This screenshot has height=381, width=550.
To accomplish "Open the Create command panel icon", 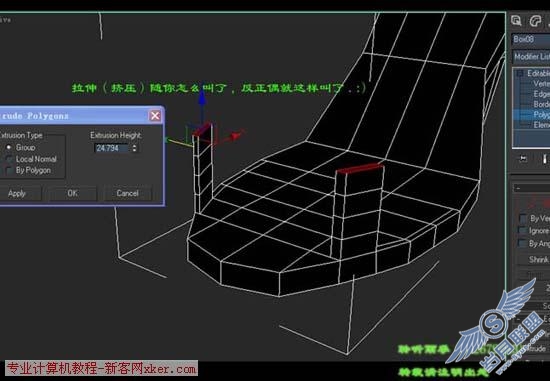I will click(516, 21).
